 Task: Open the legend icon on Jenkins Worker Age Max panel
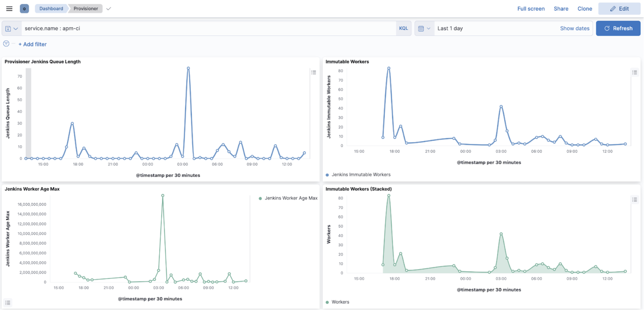(x=8, y=302)
